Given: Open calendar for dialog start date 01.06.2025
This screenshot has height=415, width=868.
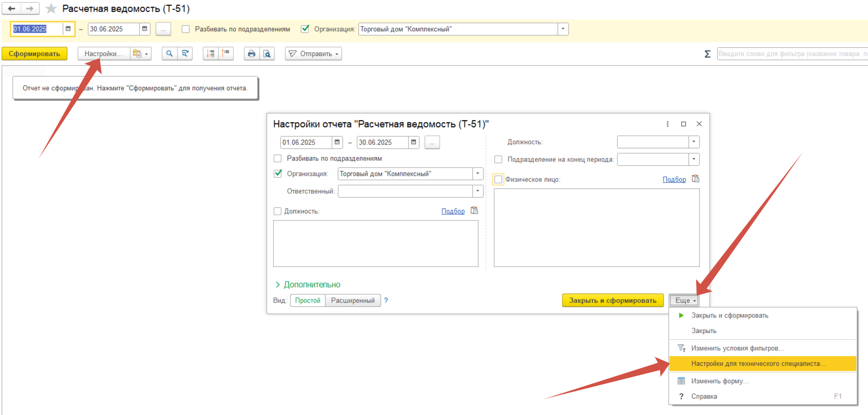Looking at the screenshot, I should [x=337, y=143].
